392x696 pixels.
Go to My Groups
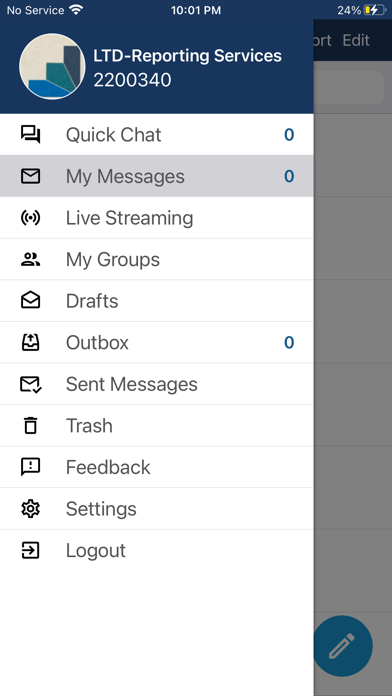pyautogui.click(x=157, y=259)
